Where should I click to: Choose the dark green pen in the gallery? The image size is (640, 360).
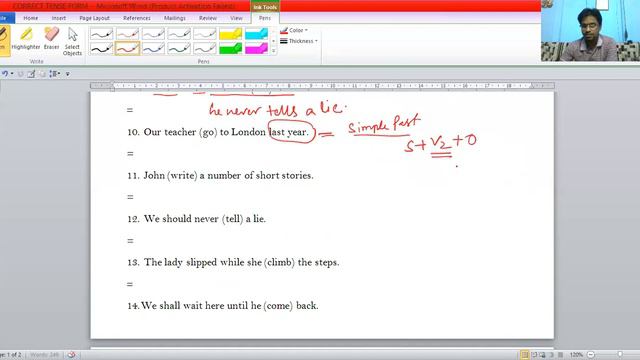[x=179, y=49]
